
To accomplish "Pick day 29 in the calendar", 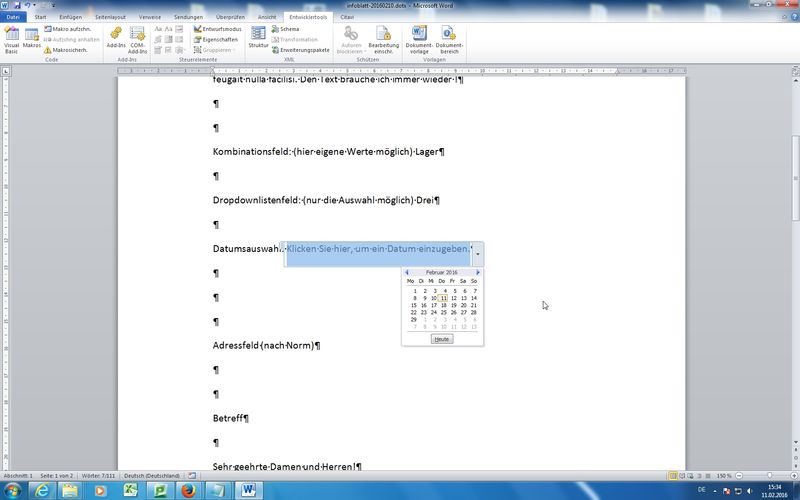I will pos(414,319).
